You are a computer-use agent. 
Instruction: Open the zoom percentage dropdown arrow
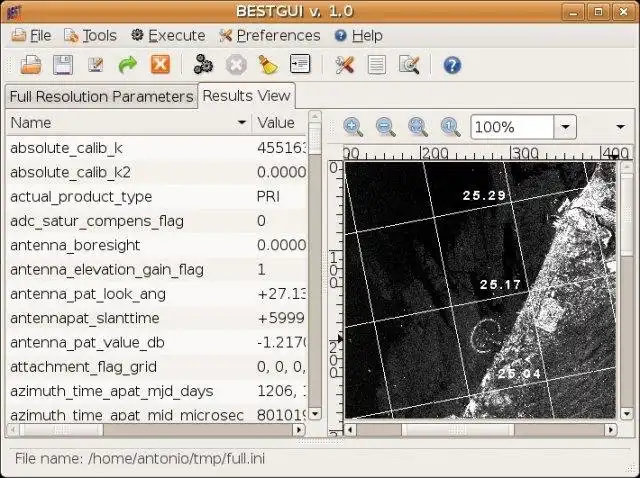coord(566,127)
